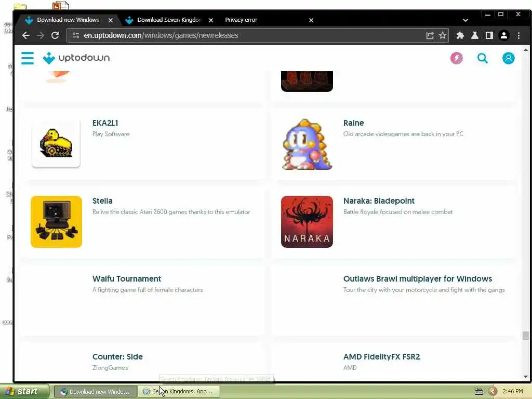Click the scrollbar up arrow
The height and width of the screenshot is (399, 532).
[x=526, y=50]
